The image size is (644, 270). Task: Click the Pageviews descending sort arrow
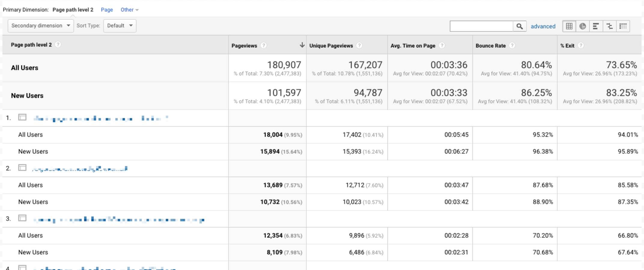[302, 45]
